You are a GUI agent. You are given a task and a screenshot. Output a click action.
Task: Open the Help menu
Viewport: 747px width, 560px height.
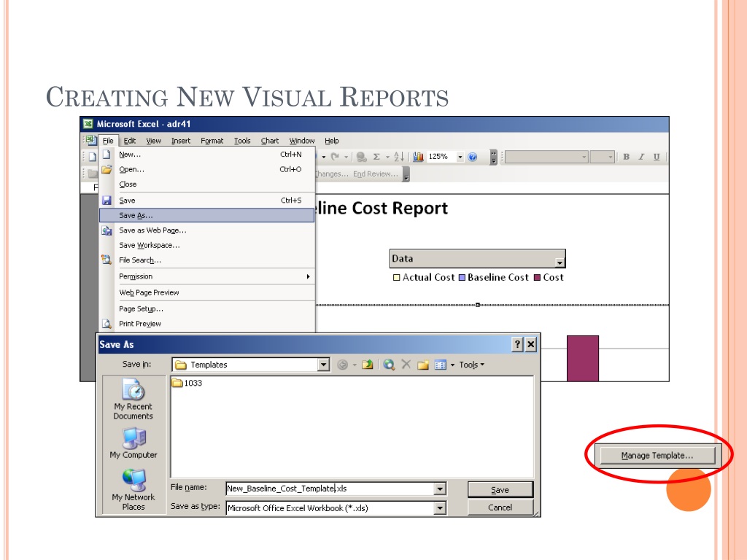click(332, 141)
